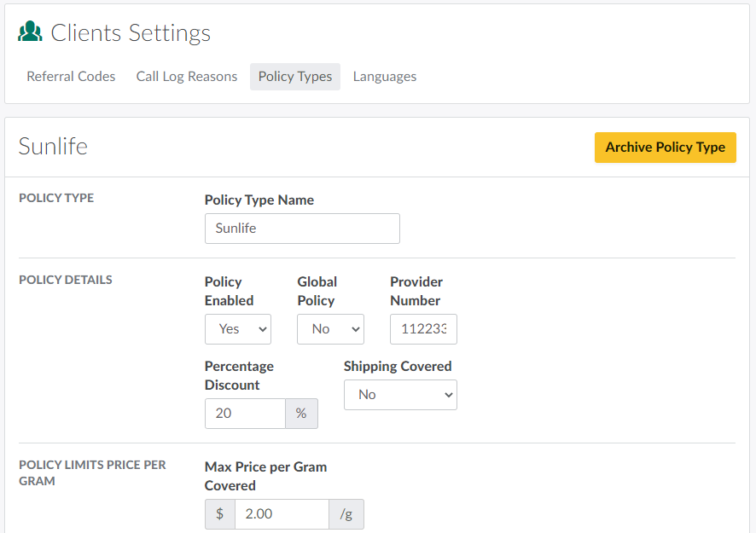Click the Sunlife panel heading
Screen dimensions: 756x533
coord(53,147)
